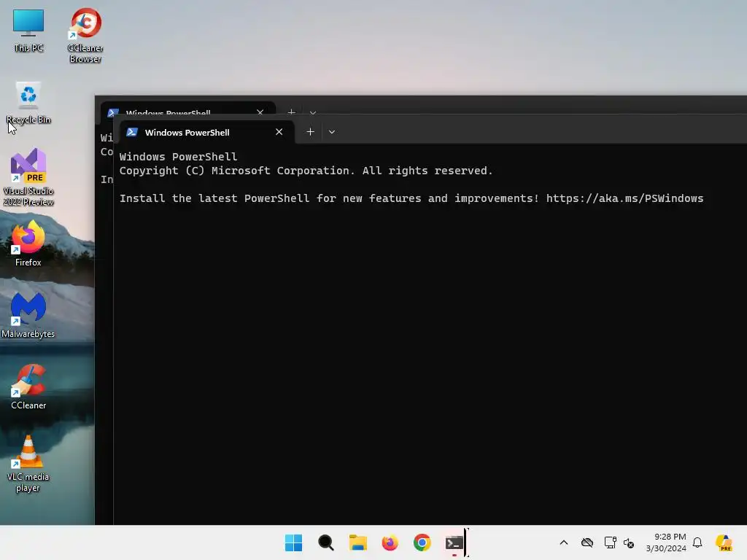Click the 'Copyright (C) Microsoft Corporation' line
The image size is (747, 560).
(x=306, y=171)
